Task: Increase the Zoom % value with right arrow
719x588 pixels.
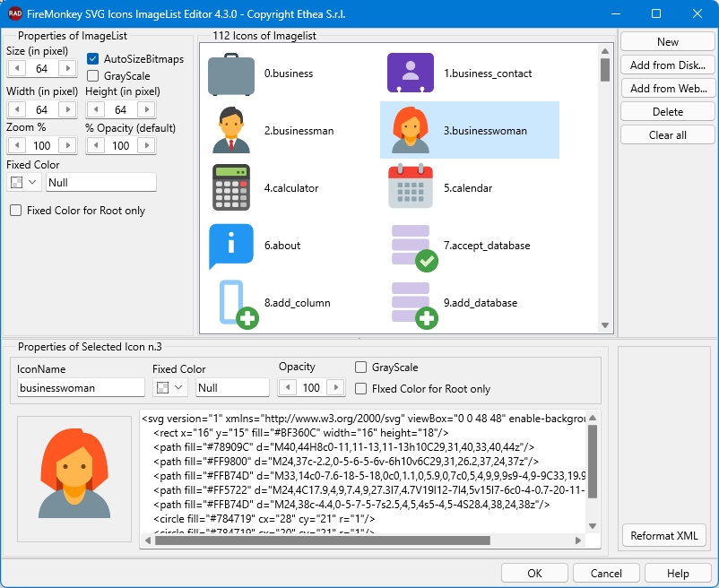Action: 67,146
